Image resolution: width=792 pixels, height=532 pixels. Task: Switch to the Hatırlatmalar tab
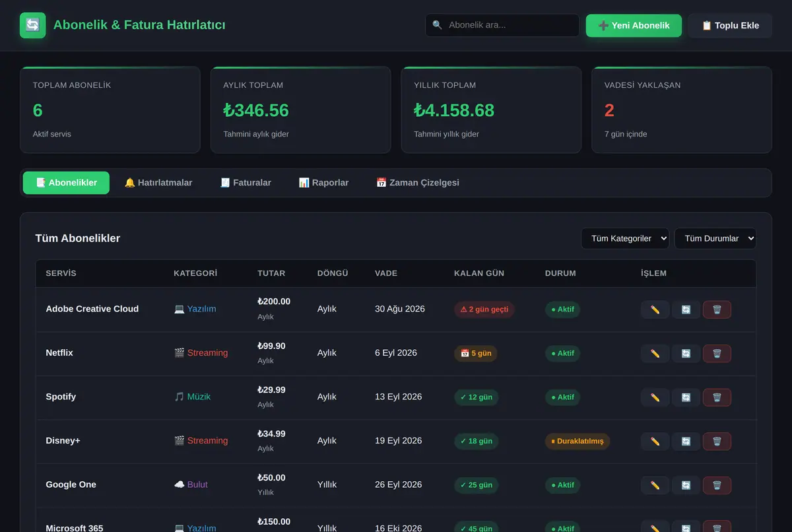[158, 183]
